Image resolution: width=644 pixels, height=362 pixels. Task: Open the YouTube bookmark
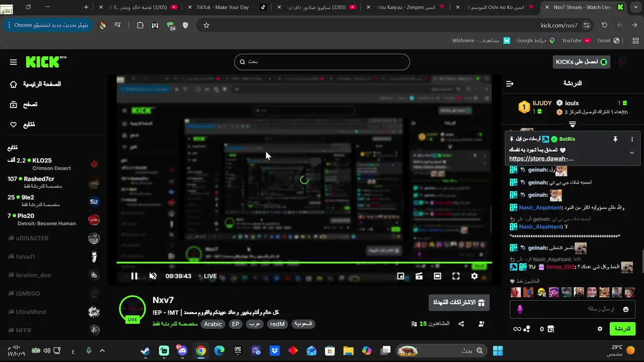click(x=576, y=40)
